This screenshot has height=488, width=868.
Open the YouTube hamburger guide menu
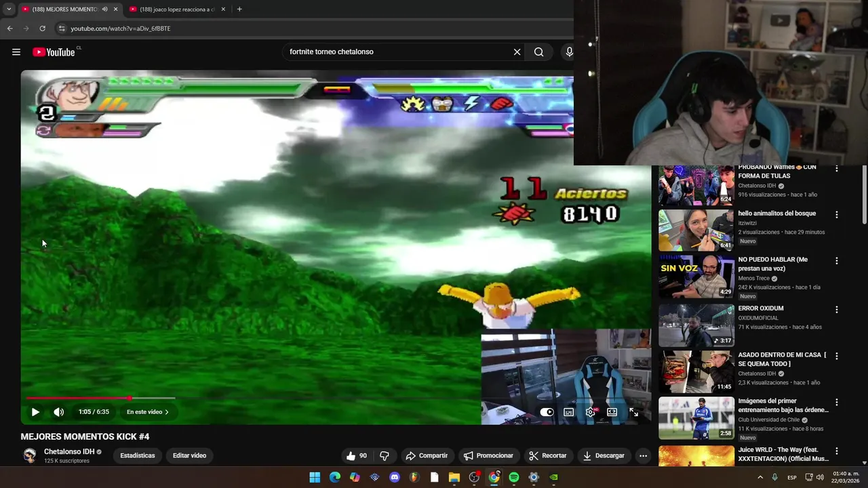tap(16, 52)
